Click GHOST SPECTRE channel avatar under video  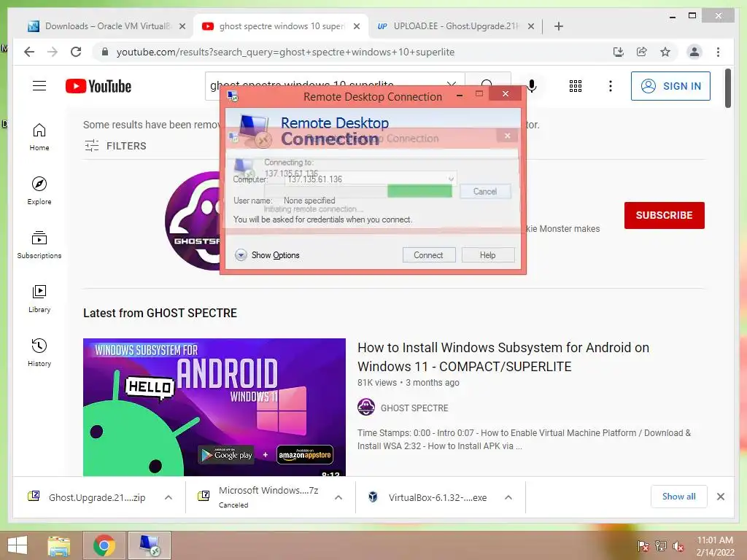[366, 408]
